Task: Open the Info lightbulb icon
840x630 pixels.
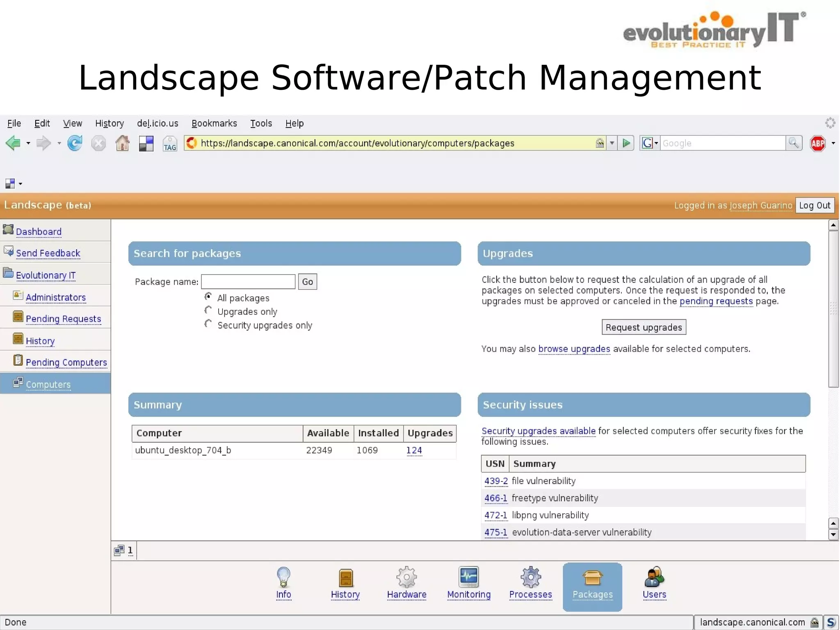Action: 283,577
